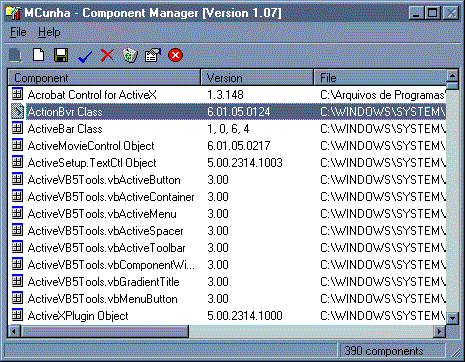
Task: Click the grayed-out document toolbar icon
Action: 15,55
